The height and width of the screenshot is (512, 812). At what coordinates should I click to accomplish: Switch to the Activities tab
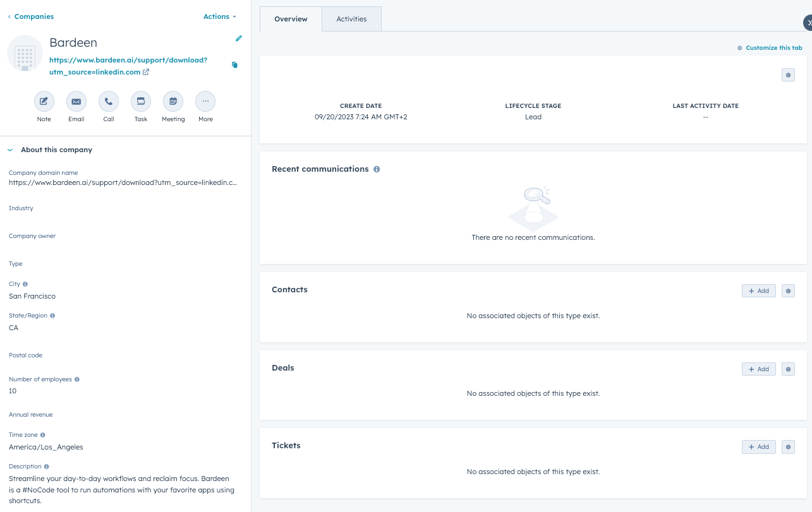(x=351, y=19)
